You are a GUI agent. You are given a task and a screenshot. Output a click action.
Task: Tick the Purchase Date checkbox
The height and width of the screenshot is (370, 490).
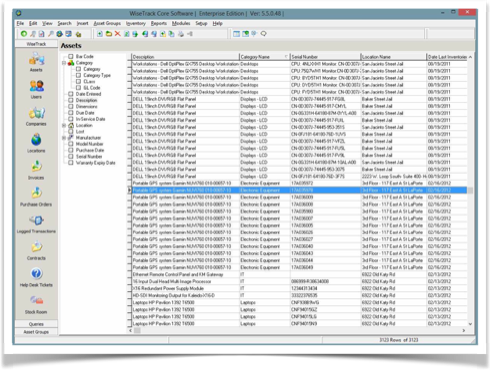click(x=71, y=150)
